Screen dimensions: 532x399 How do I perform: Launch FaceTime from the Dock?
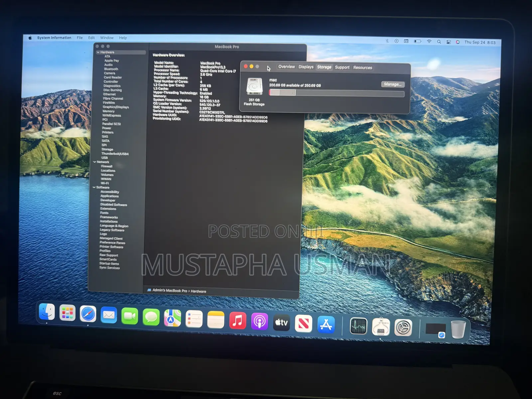click(x=130, y=316)
